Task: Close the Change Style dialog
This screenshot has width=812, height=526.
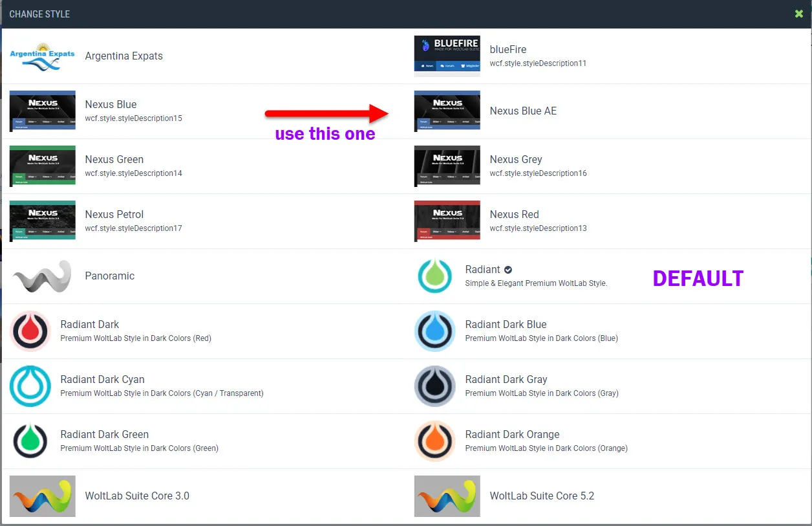Action: click(x=799, y=14)
